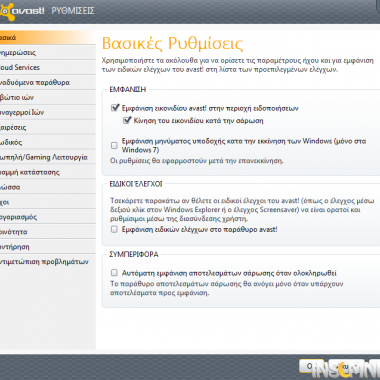The width and height of the screenshot is (380, 380).
Task: Click the OK button at bottom
Action: coord(311,366)
